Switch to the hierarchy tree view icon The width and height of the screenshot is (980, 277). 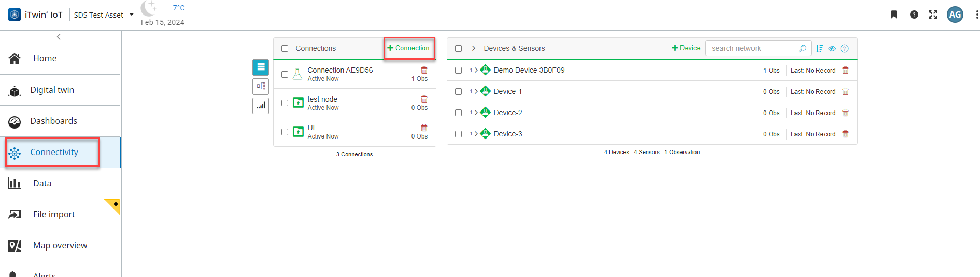pyautogui.click(x=261, y=86)
